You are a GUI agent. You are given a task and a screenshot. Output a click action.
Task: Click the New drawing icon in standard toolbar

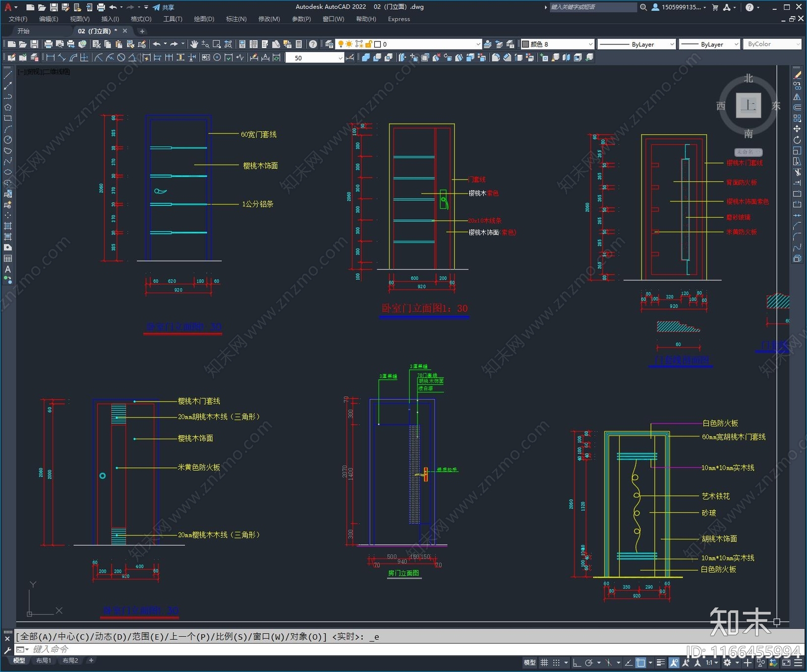12,44
